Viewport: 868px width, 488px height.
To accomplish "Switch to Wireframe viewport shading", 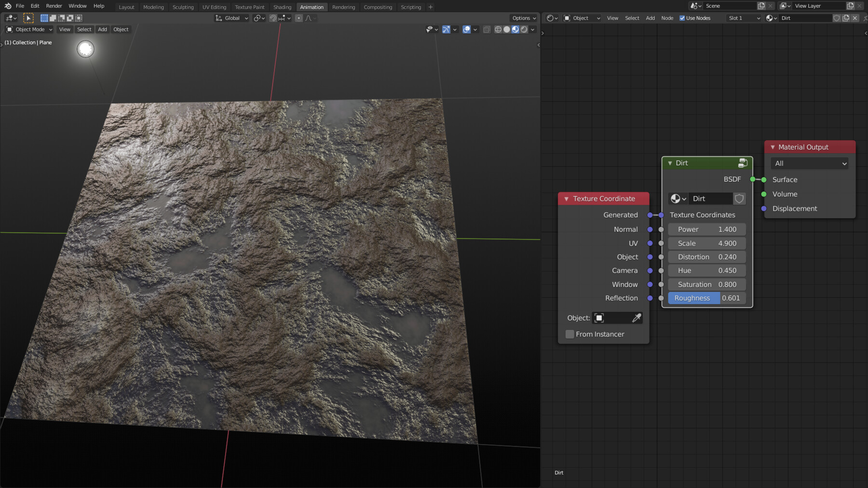I will click(497, 29).
